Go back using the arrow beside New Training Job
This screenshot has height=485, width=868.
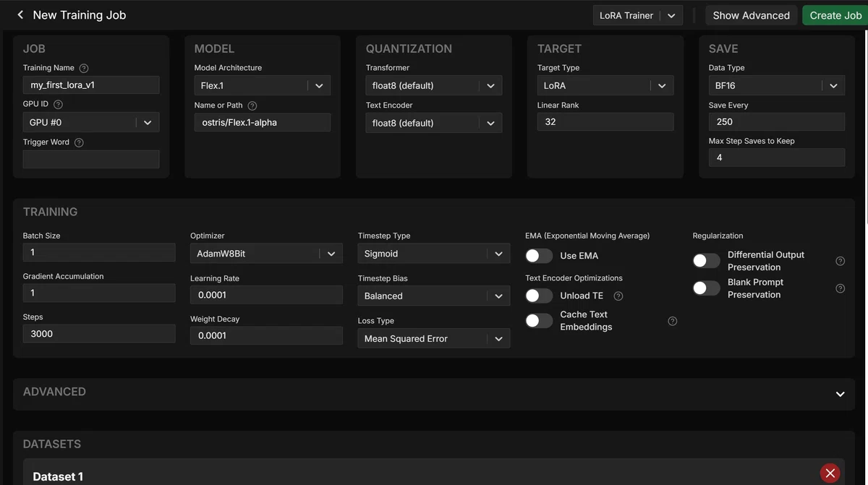20,15
